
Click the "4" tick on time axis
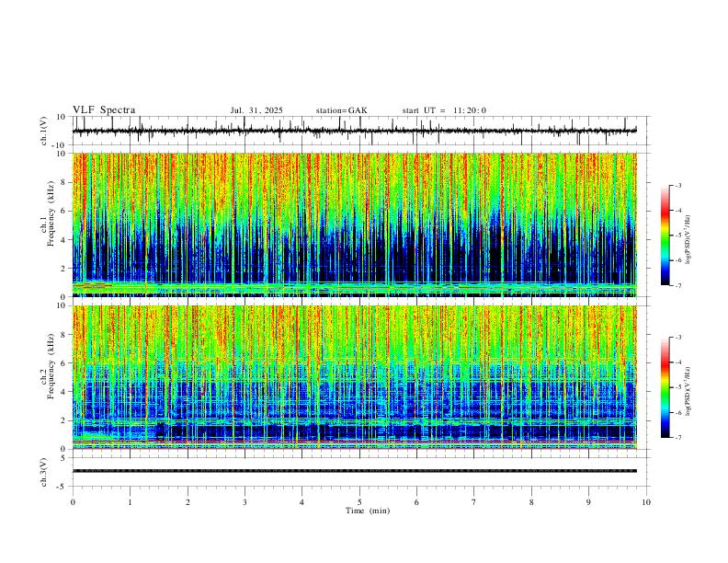[x=301, y=502]
